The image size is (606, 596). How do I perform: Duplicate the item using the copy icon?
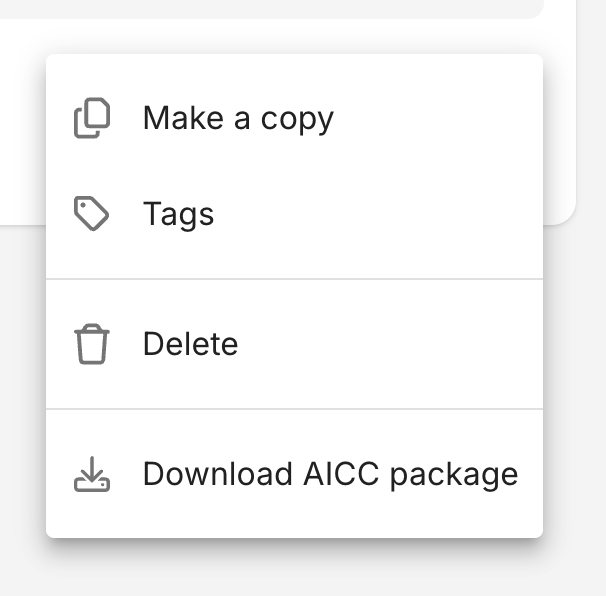(x=92, y=118)
